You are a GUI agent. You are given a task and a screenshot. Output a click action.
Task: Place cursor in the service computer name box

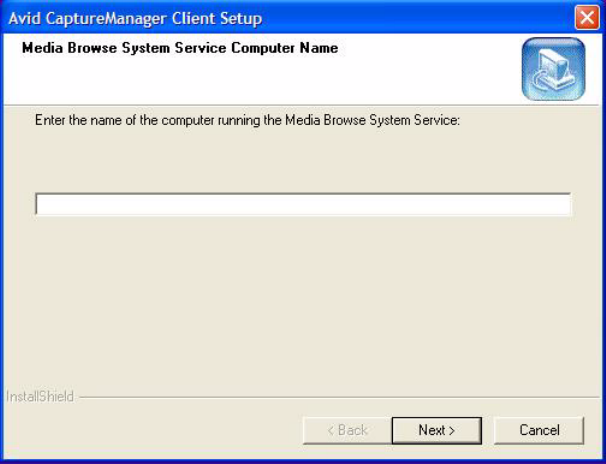point(303,205)
